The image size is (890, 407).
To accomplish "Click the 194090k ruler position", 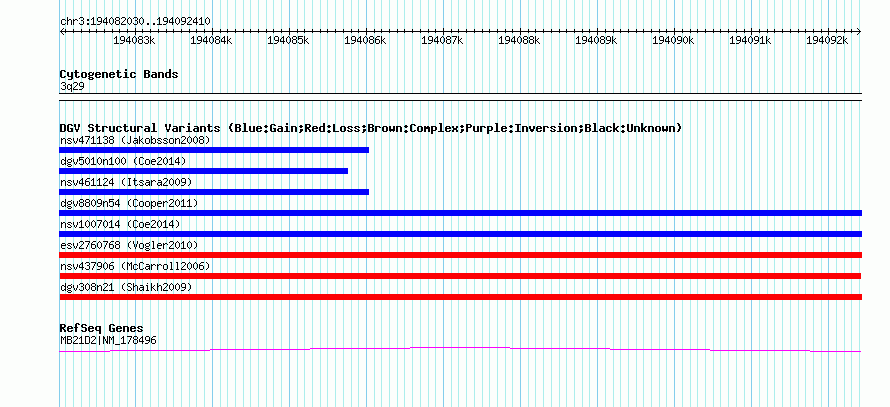I will click(x=673, y=40).
